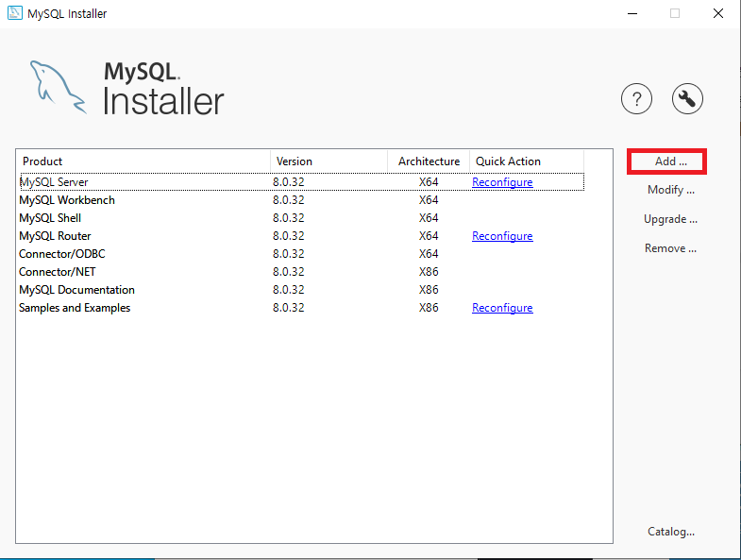Viewport: 741px width, 560px height.
Task: Sort by the Architecture column header
Action: pyautogui.click(x=429, y=161)
